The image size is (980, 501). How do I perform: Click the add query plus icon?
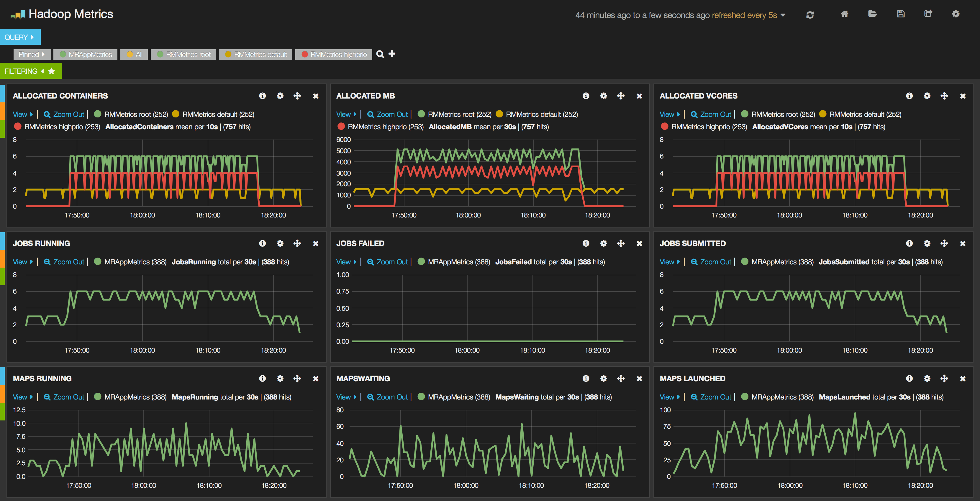click(392, 54)
